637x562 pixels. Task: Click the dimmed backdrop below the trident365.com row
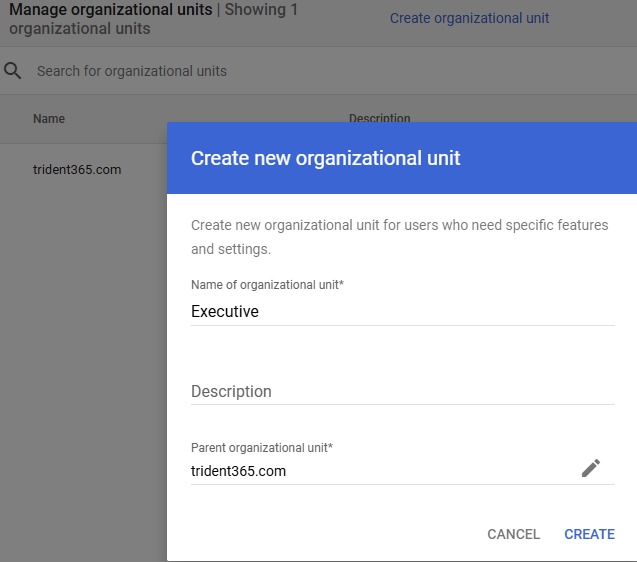click(x=80, y=350)
